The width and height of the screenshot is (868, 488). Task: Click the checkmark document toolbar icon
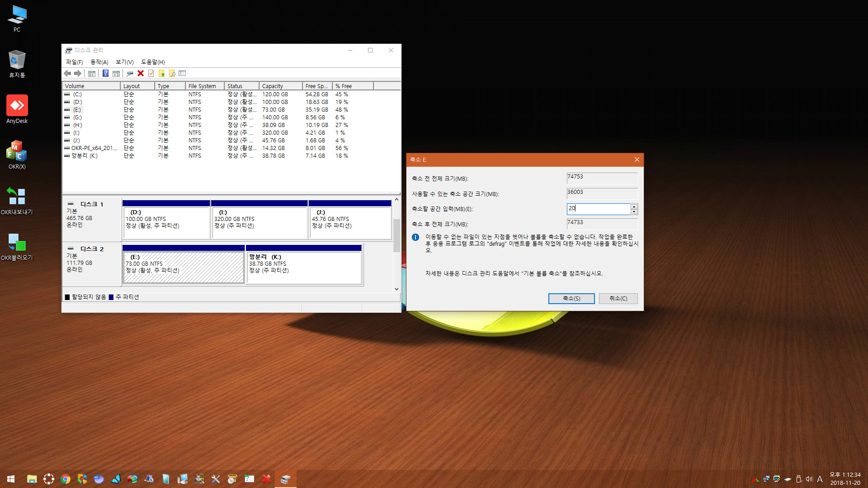tap(151, 74)
